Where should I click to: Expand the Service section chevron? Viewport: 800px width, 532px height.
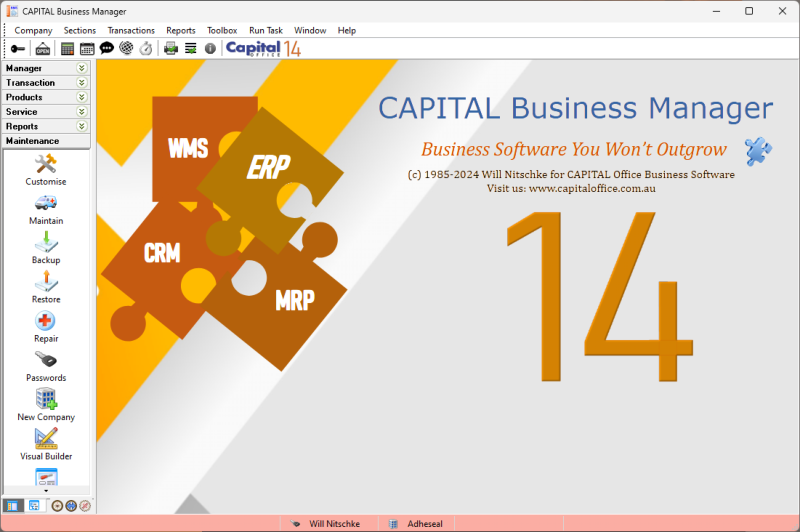pyautogui.click(x=82, y=111)
